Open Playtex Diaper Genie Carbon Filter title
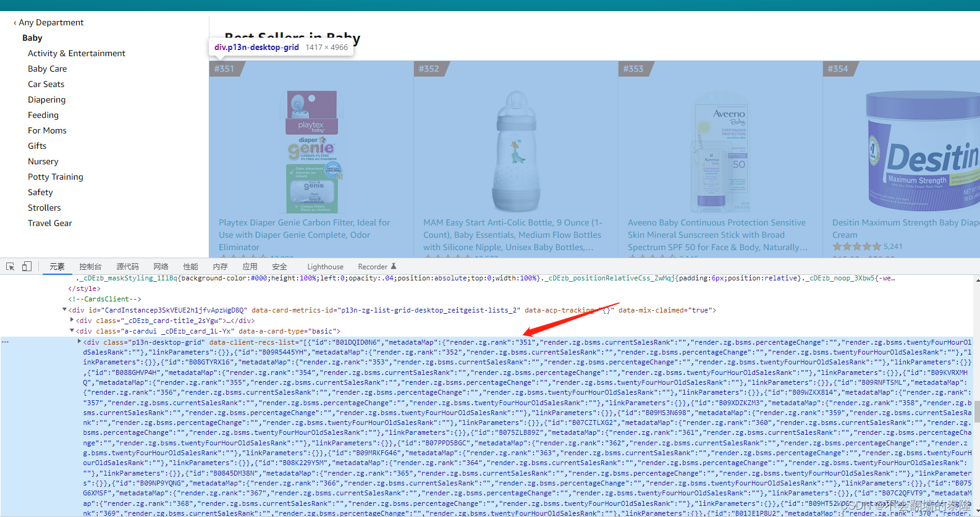The height and width of the screenshot is (517, 980). point(305,235)
